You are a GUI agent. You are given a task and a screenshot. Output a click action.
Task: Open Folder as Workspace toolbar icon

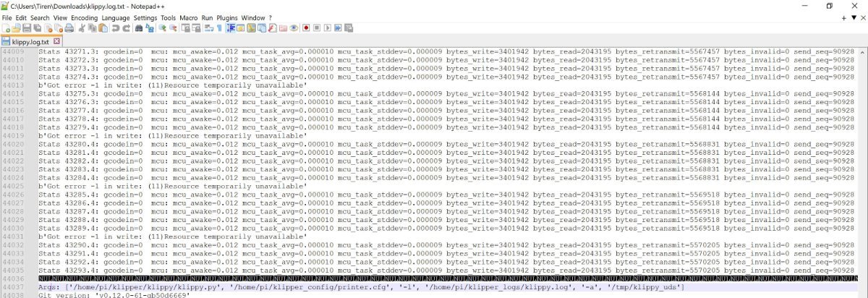283,28
